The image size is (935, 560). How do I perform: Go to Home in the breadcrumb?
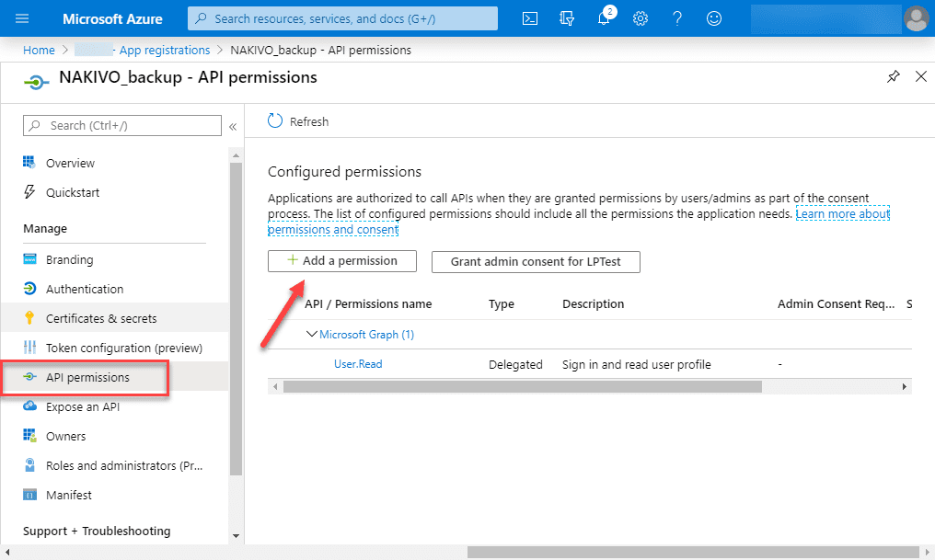pyautogui.click(x=39, y=51)
